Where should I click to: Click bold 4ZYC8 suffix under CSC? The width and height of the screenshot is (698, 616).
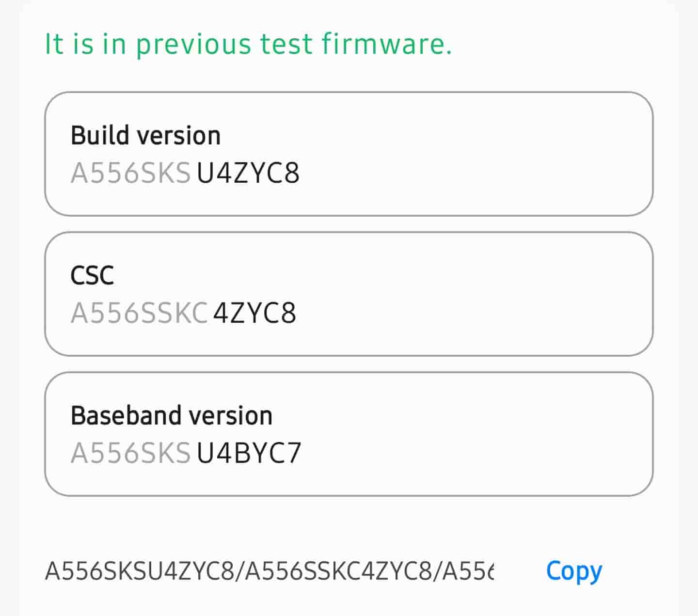pos(254,313)
